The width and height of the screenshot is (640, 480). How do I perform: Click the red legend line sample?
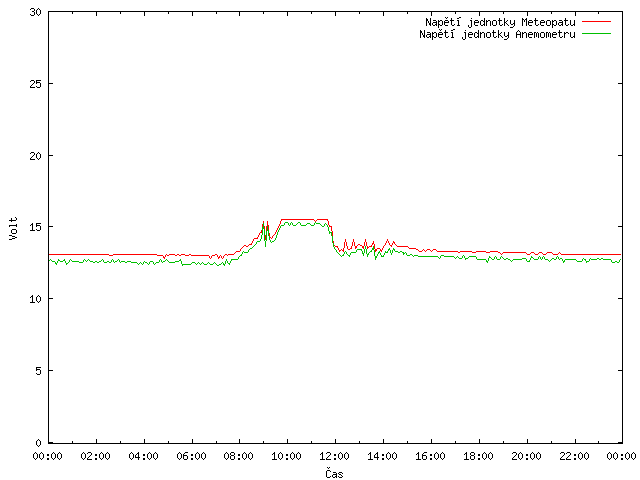coord(596,22)
